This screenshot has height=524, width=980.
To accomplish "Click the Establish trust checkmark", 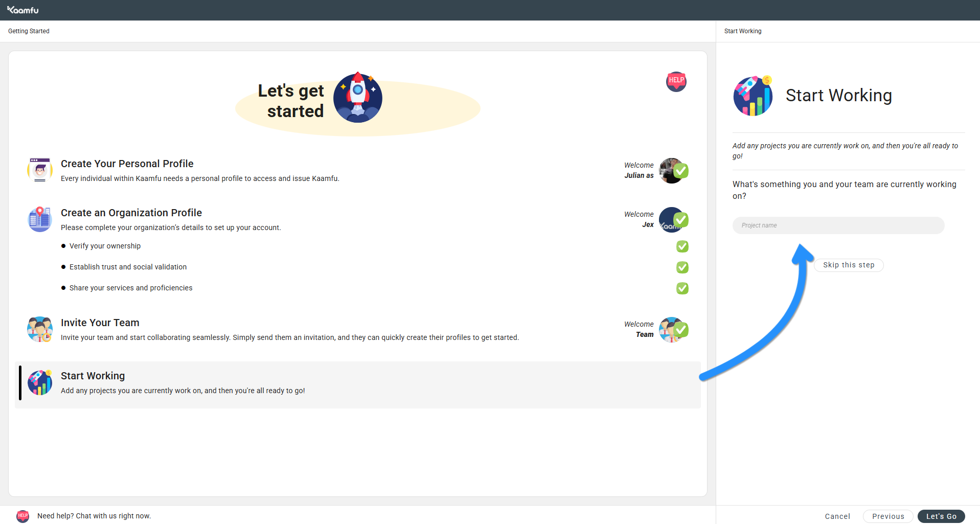I will [x=682, y=267].
